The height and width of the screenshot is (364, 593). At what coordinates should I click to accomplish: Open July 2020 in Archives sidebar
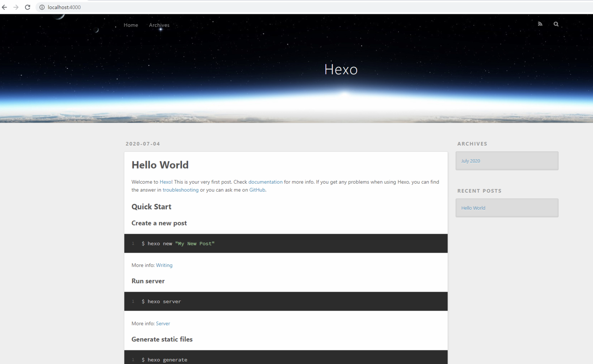(470, 161)
